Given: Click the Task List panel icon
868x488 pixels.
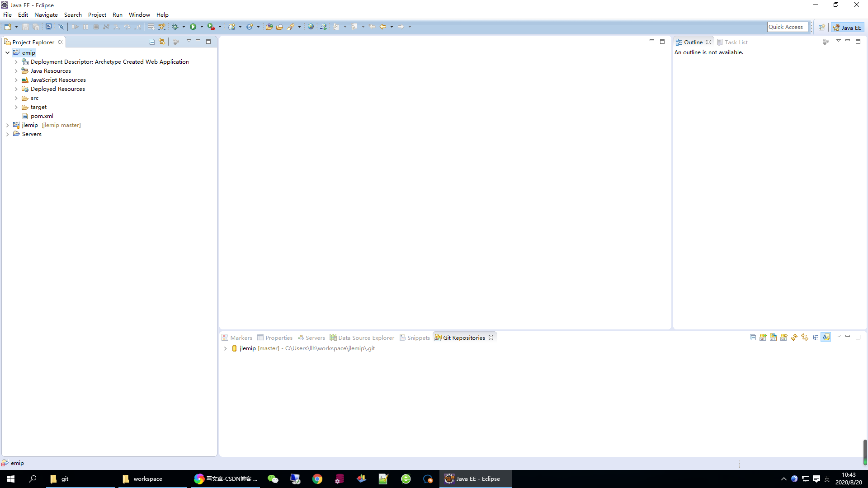Looking at the screenshot, I should coord(720,42).
